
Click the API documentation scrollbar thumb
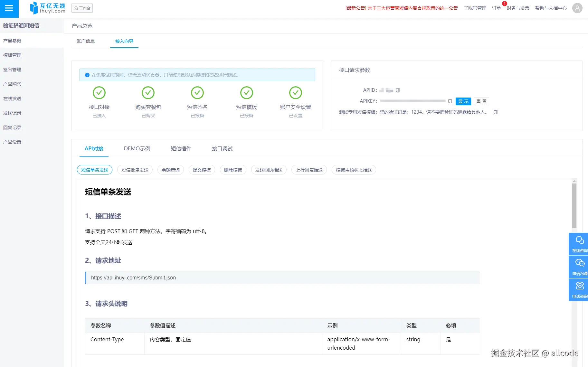(x=574, y=206)
